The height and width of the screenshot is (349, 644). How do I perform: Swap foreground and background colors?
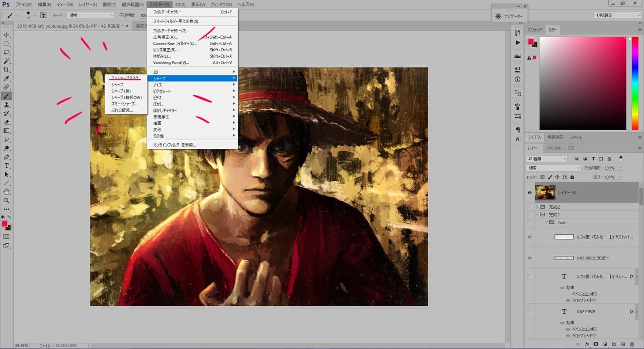10,217
